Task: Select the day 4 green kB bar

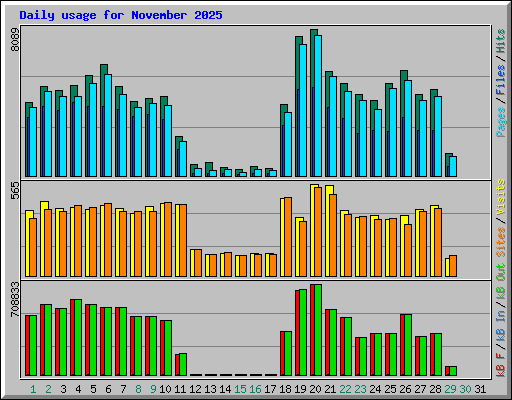Action: point(78,337)
